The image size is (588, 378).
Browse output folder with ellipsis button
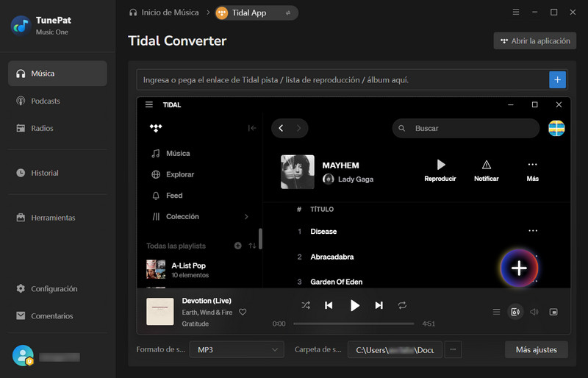(x=453, y=350)
